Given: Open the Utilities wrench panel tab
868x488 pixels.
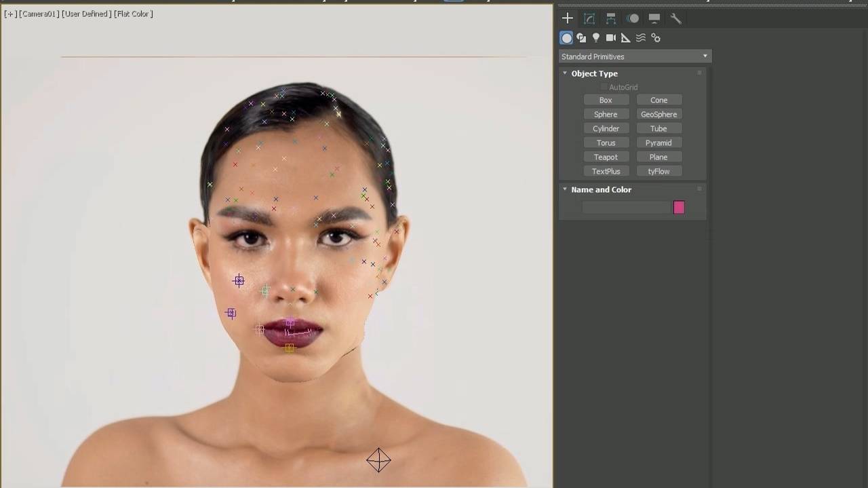Looking at the screenshot, I should point(676,18).
